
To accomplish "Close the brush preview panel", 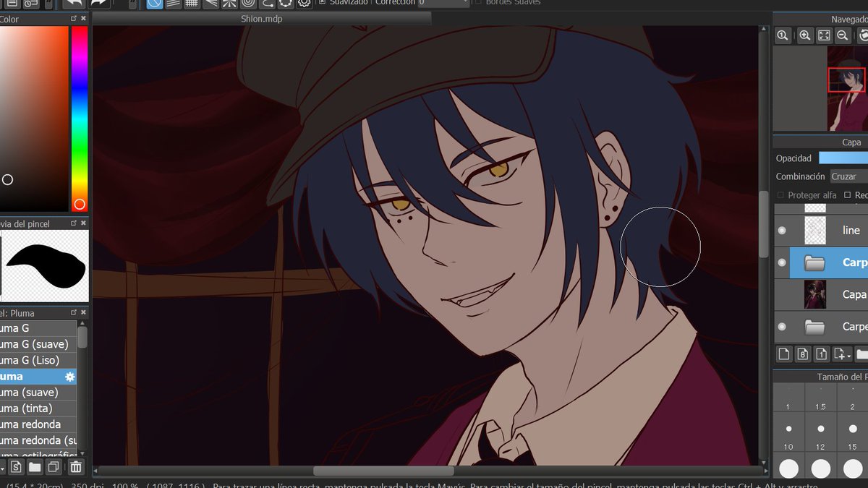I will [83, 223].
